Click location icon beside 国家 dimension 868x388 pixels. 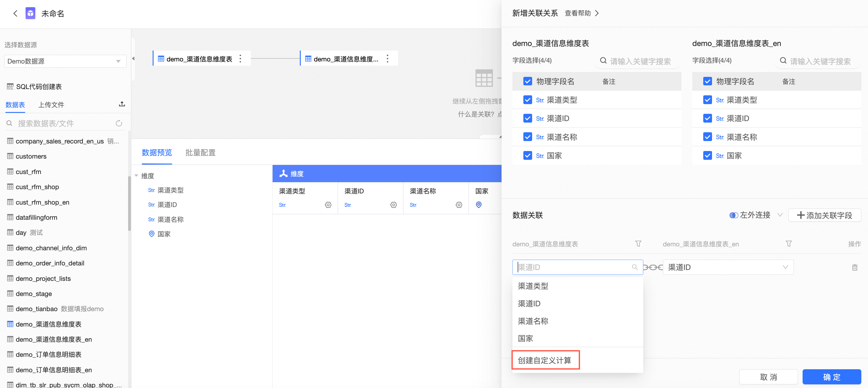[x=152, y=234]
